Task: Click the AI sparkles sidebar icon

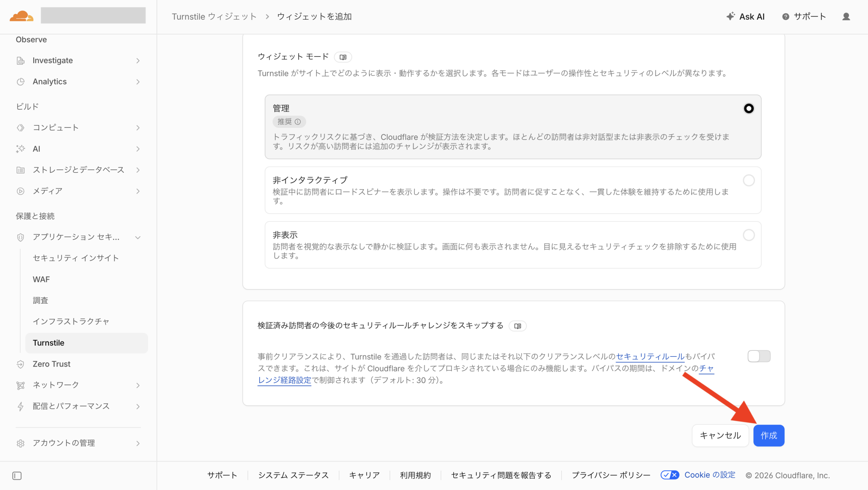Action: 21,149
